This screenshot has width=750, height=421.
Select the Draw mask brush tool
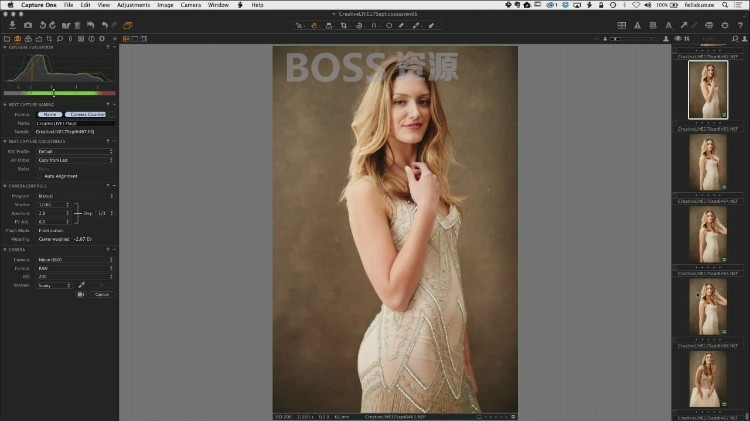[402, 25]
